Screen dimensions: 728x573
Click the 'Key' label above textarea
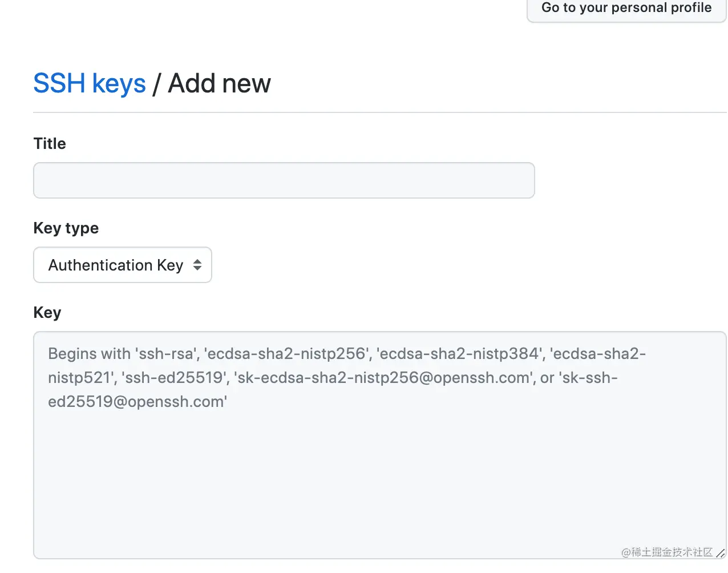(47, 313)
